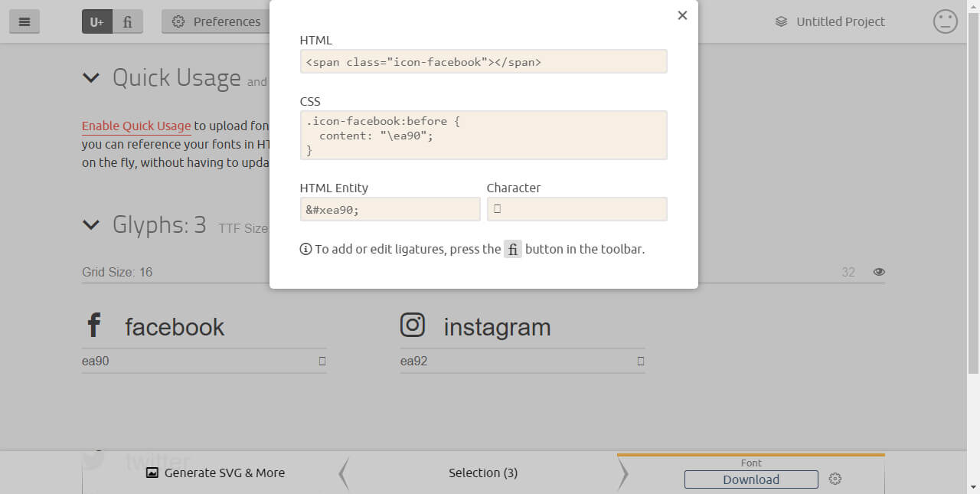Open the smiley face account icon
This screenshot has height=494, width=980.
click(945, 21)
